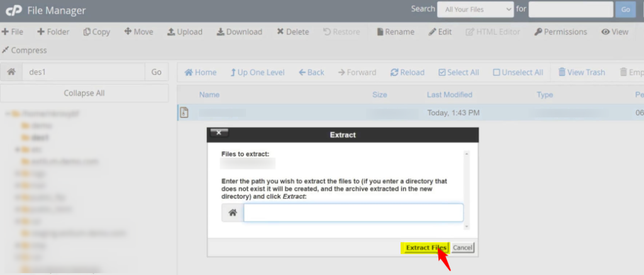Click the home icon beside path field
The image size is (644, 275).
click(11, 72)
